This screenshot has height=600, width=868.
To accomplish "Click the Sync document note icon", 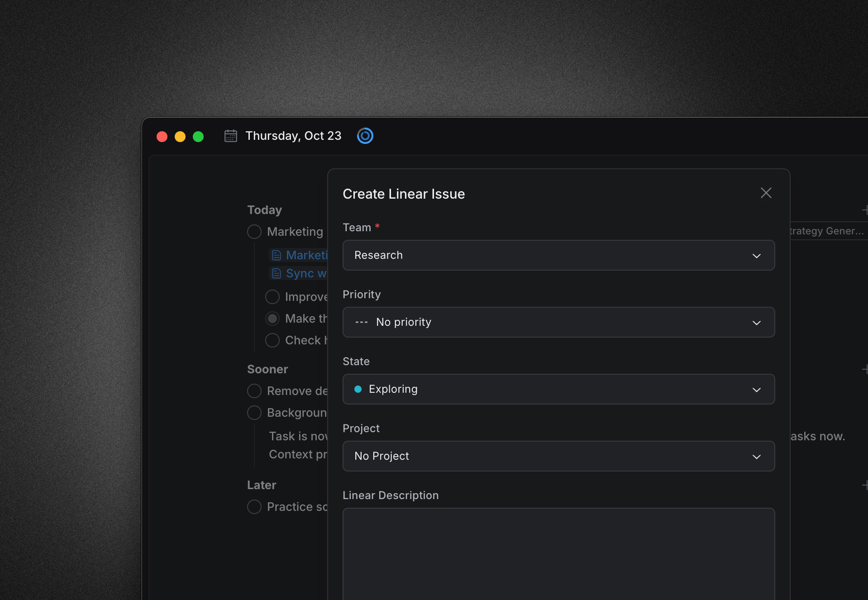I will 277,273.
